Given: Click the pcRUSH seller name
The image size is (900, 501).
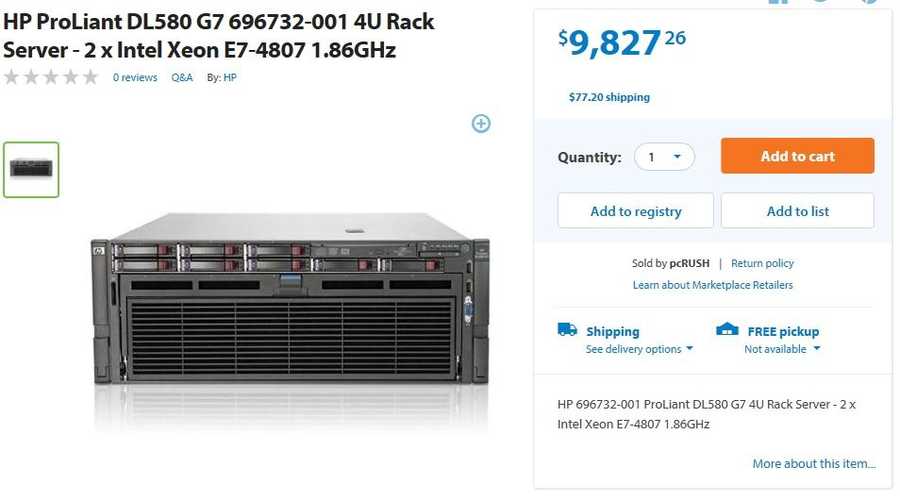Looking at the screenshot, I should (x=689, y=263).
